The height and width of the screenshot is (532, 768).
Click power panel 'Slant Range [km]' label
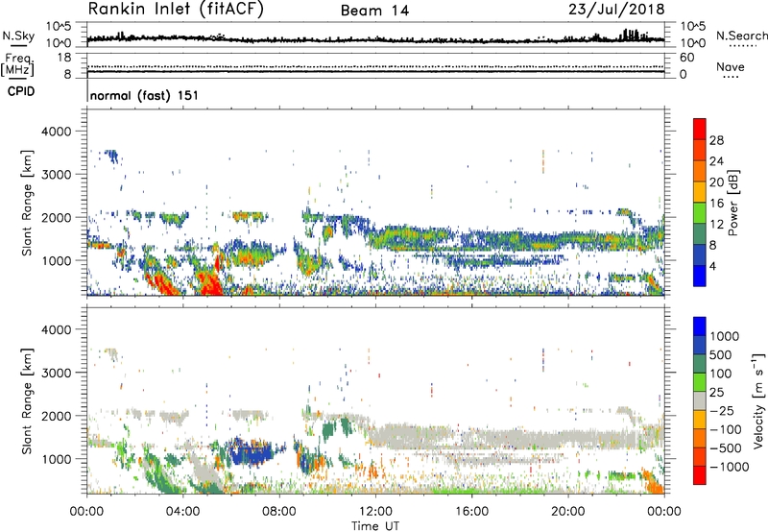click(27, 203)
